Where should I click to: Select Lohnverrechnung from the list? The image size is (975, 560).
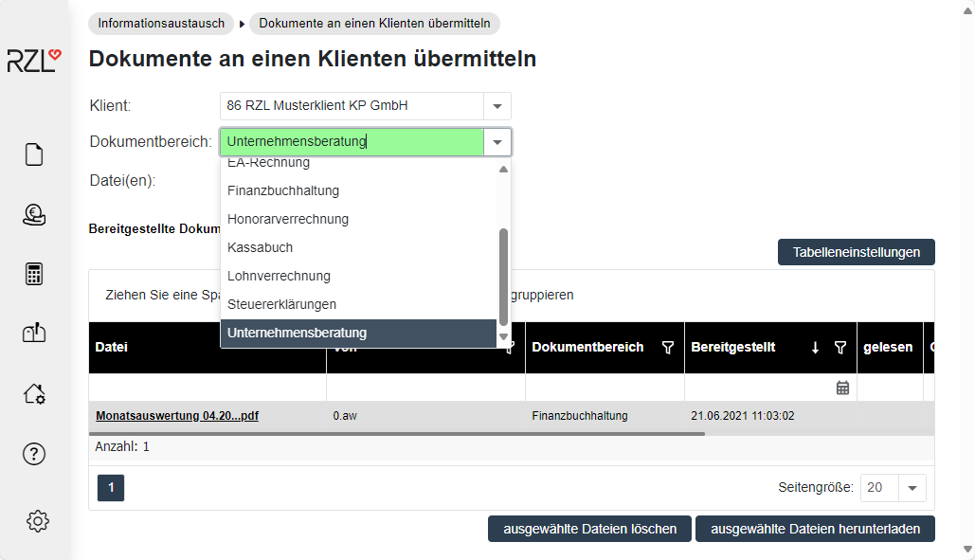pos(279,276)
